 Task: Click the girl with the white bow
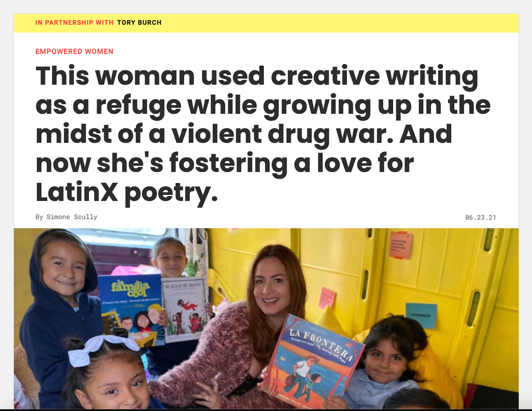click(x=105, y=374)
